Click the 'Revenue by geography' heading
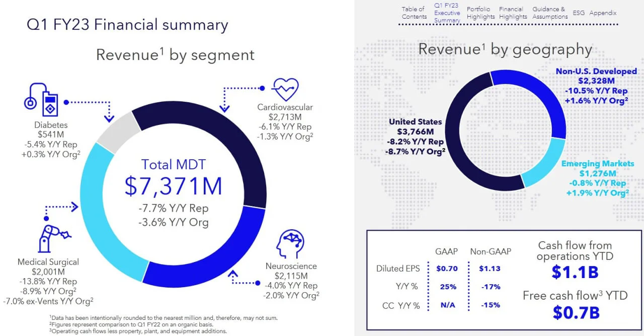644x336 pixels. (505, 49)
